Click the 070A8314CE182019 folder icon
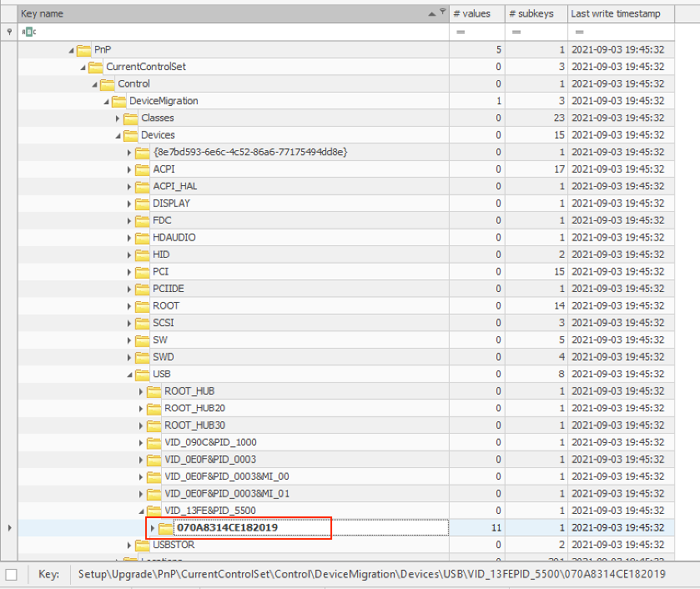Viewport: 700px width, 589px height. 166,528
